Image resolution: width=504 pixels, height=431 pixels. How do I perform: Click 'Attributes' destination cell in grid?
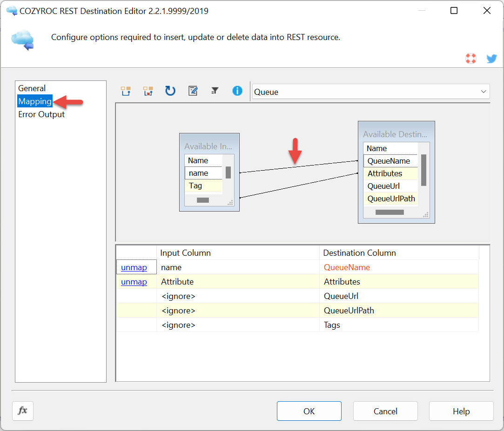point(399,282)
